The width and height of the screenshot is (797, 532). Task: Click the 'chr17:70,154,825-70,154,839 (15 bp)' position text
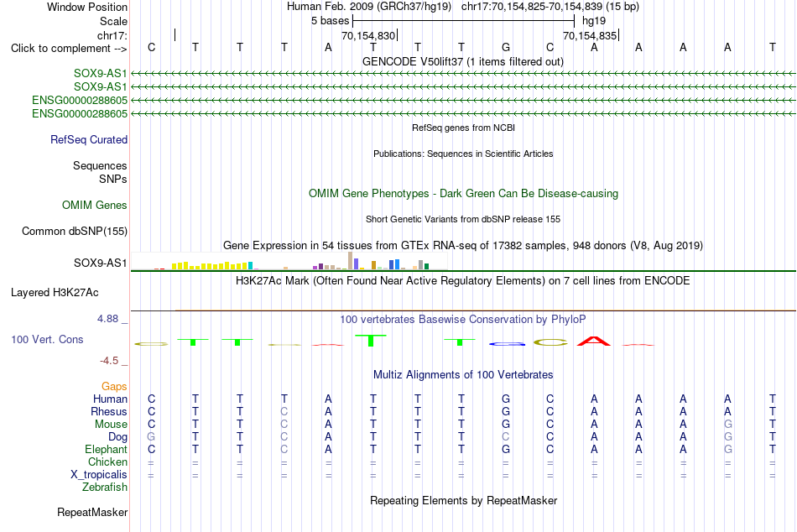coord(550,7)
